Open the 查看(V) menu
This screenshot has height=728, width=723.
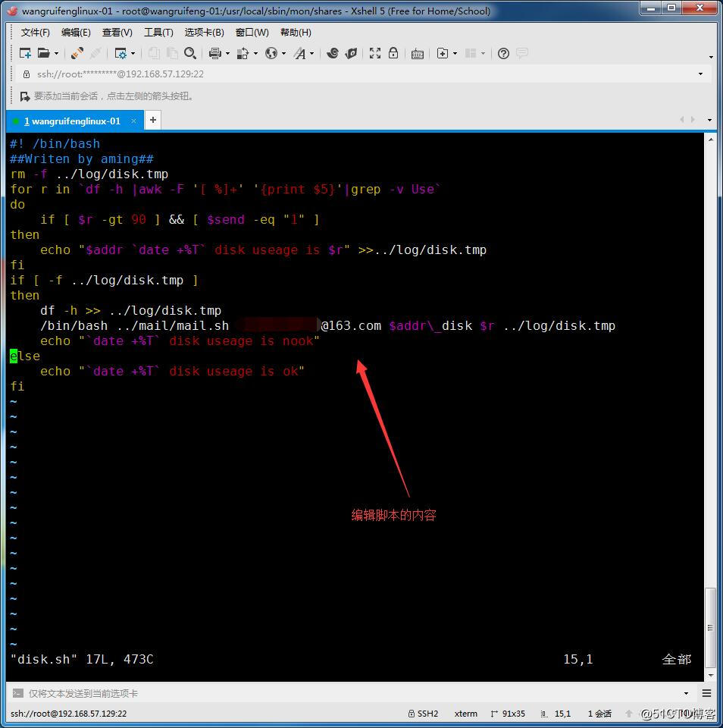pos(117,33)
